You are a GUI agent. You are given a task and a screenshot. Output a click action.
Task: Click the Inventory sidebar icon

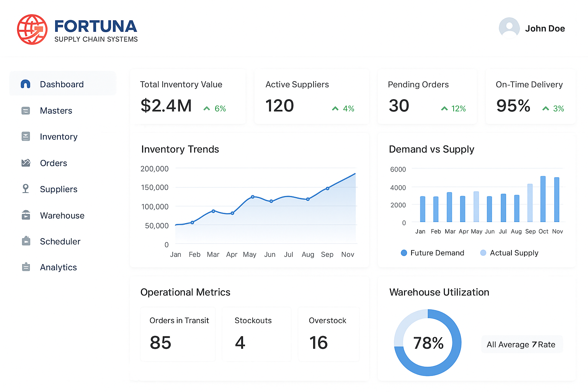coord(26,137)
